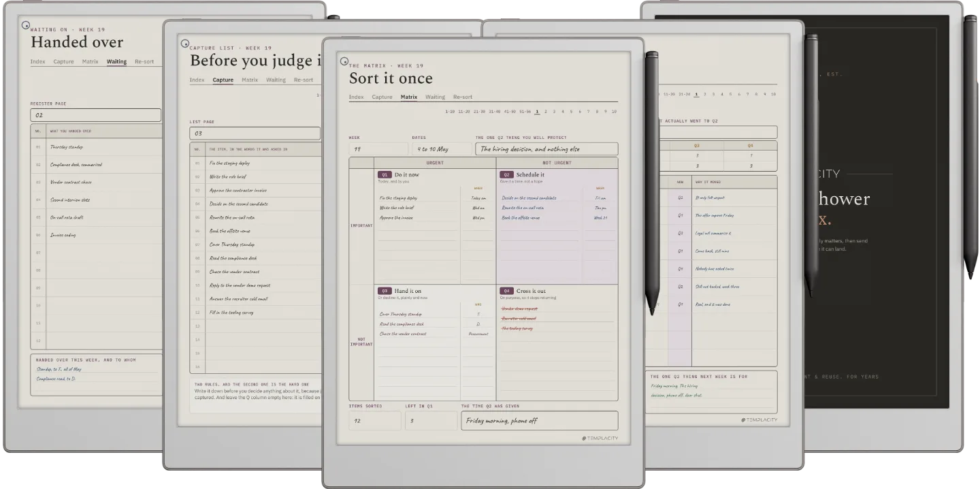Click 'Book the offsite venue' in Q2

[x=521, y=218]
